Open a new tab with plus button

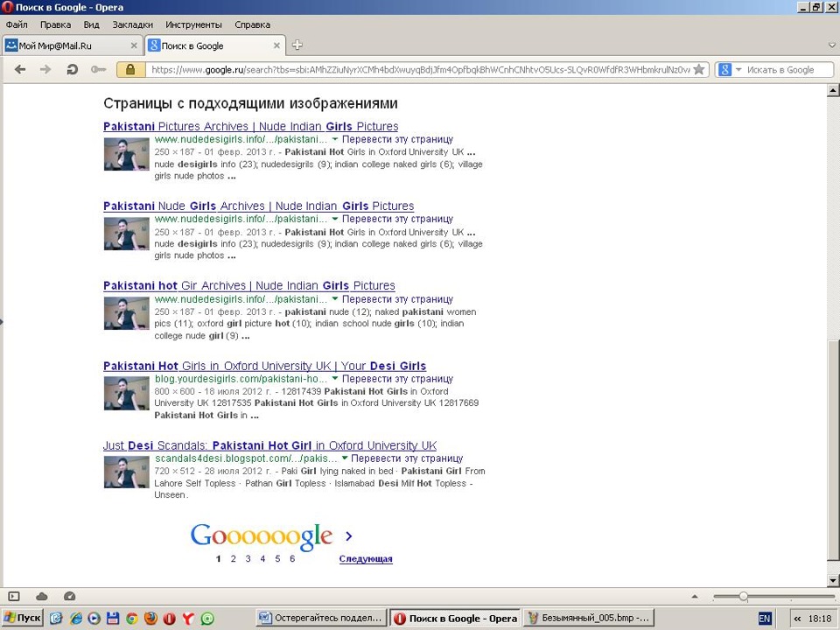(x=297, y=45)
